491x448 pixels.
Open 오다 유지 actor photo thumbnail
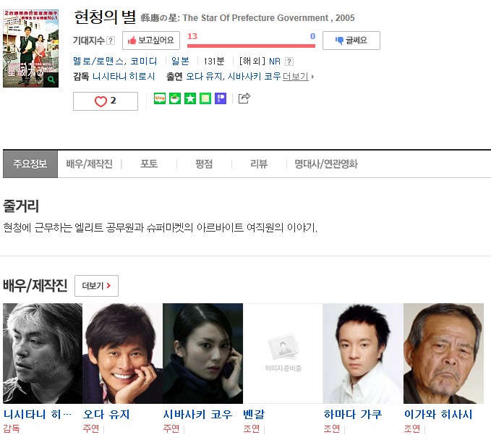(122, 353)
